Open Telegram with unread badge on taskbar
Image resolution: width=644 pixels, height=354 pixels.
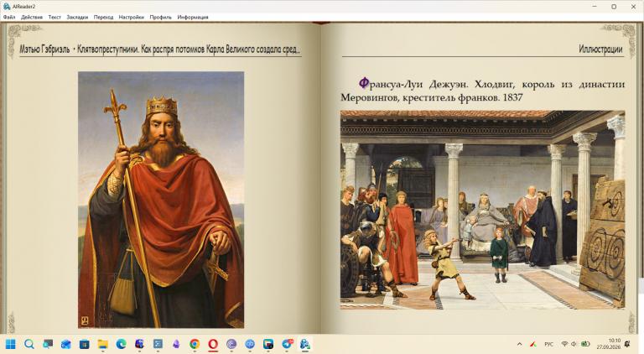click(x=287, y=344)
